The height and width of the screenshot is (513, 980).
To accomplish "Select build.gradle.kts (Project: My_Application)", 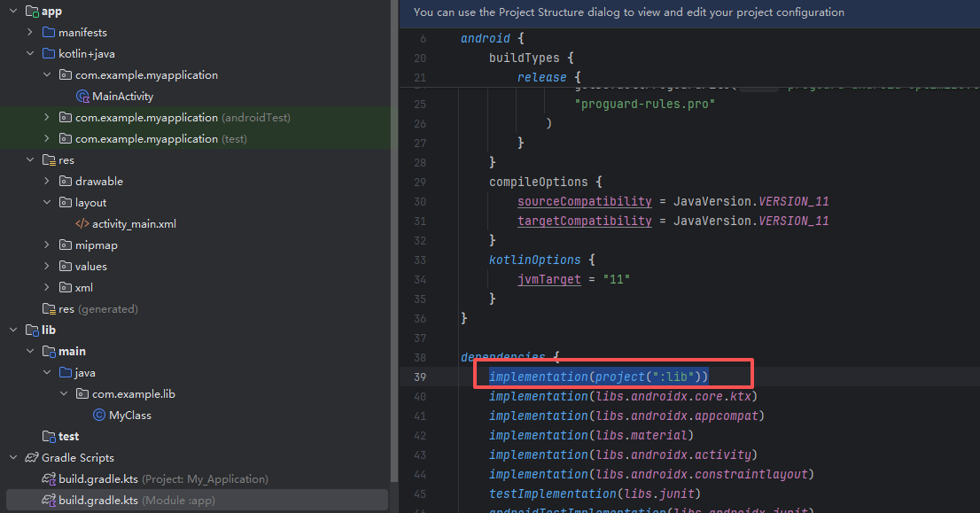I will click(x=163, y=478).
